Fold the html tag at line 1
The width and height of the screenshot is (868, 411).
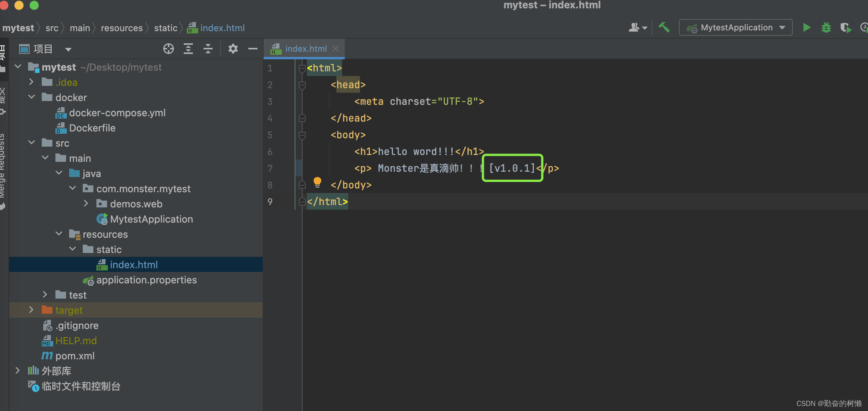click(302, 68)
